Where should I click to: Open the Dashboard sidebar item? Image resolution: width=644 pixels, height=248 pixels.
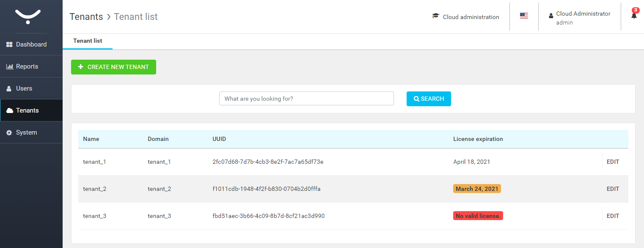pyautogui.click(x=31, y=44)
